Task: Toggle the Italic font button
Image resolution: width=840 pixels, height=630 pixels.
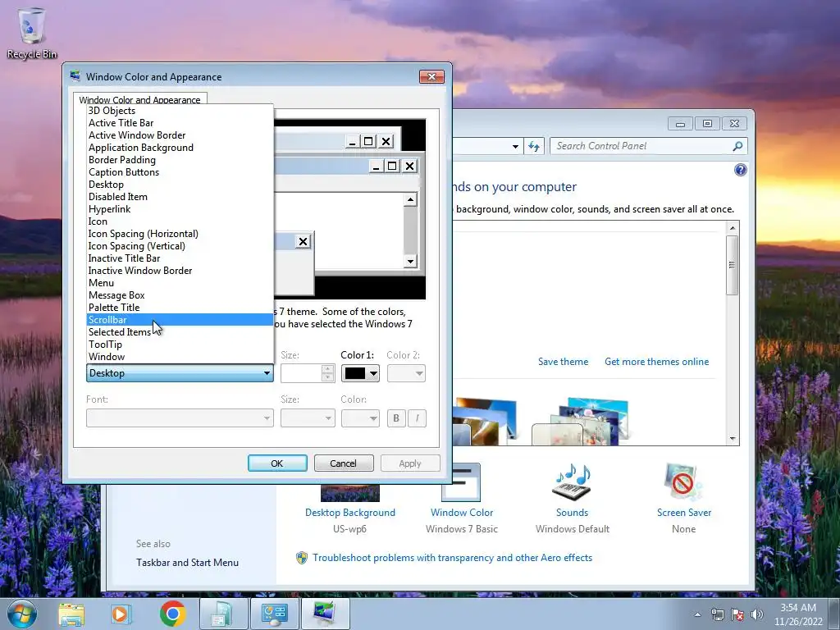Action: [418, 418]
